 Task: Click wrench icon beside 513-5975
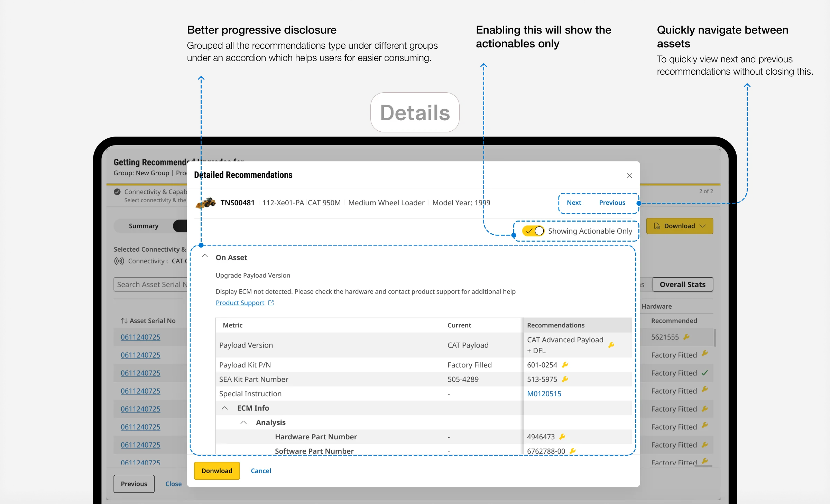tap(565, 379)
